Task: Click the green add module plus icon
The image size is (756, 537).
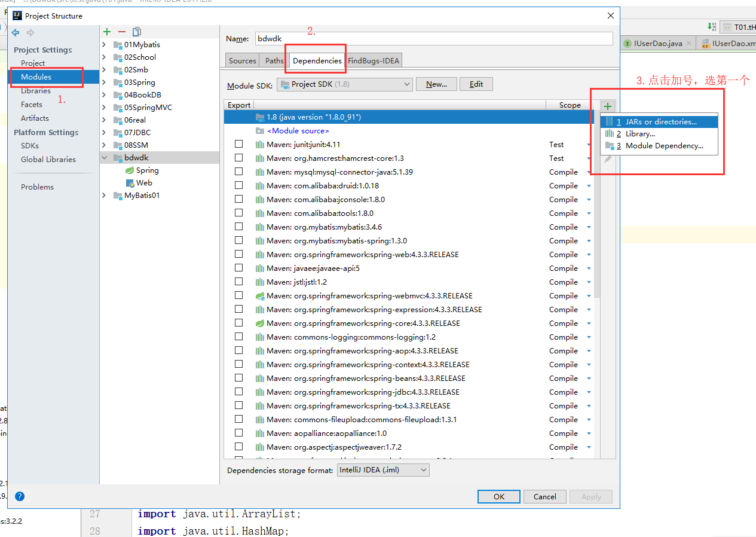Action: [x=107, y=32]
